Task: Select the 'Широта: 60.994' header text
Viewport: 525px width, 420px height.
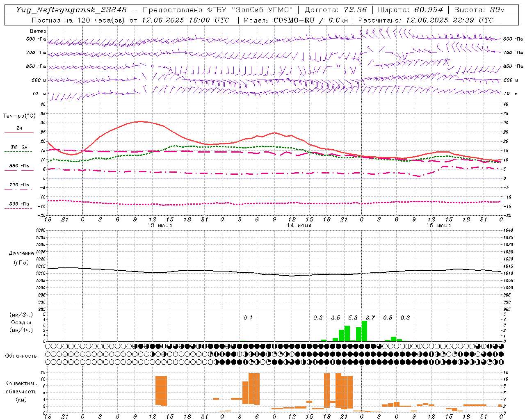Action: pyautogui.click(x=410, y=10)
